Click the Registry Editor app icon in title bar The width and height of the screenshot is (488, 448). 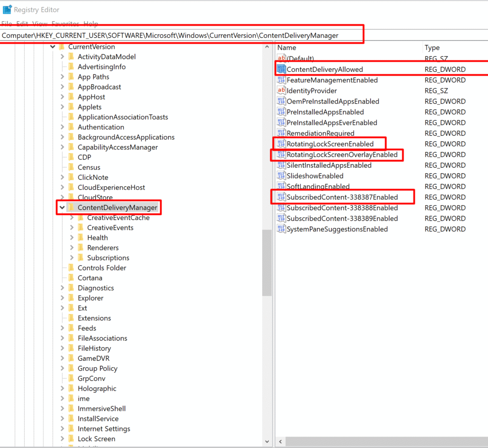point(7,10)
